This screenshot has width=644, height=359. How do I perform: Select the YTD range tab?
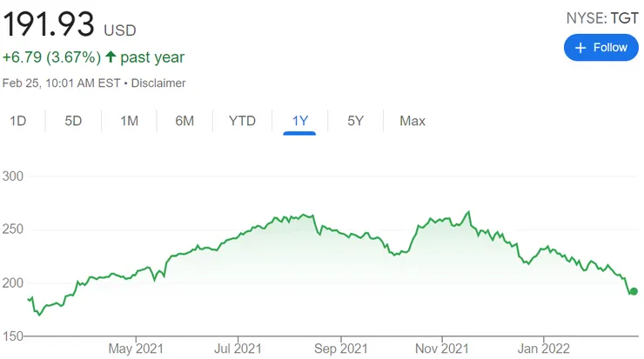point(242,121)
